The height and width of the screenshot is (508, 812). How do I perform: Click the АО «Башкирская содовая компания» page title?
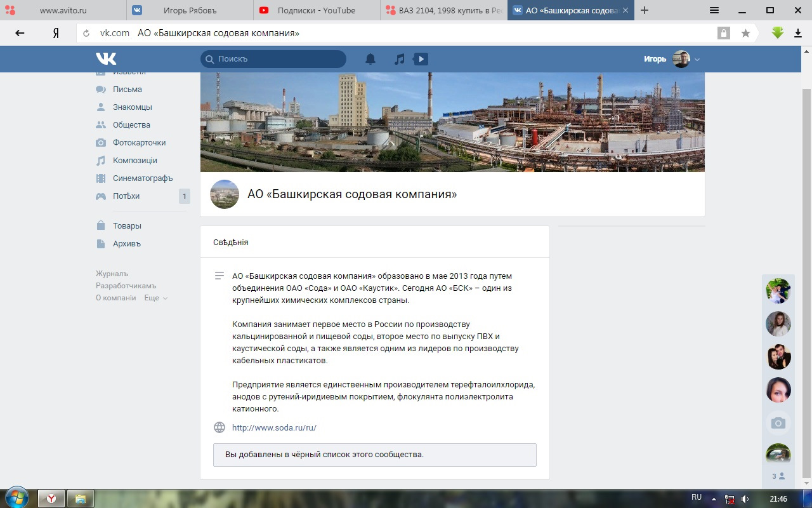pyautogui.click(x=352, y=194)
